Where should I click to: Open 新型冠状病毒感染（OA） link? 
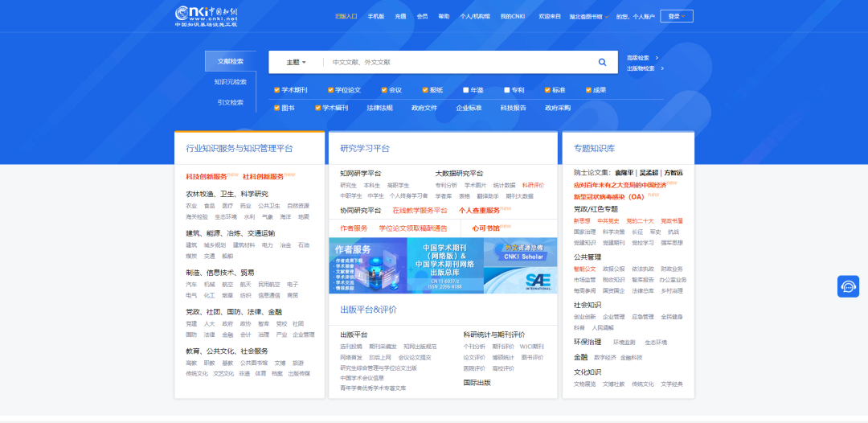click(x=609, y=196)
